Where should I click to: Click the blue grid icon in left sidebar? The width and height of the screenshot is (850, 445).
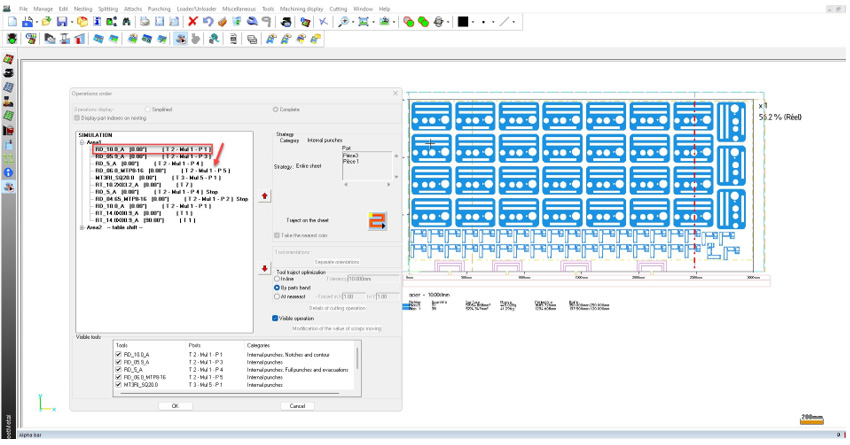[x=8, y=87]
